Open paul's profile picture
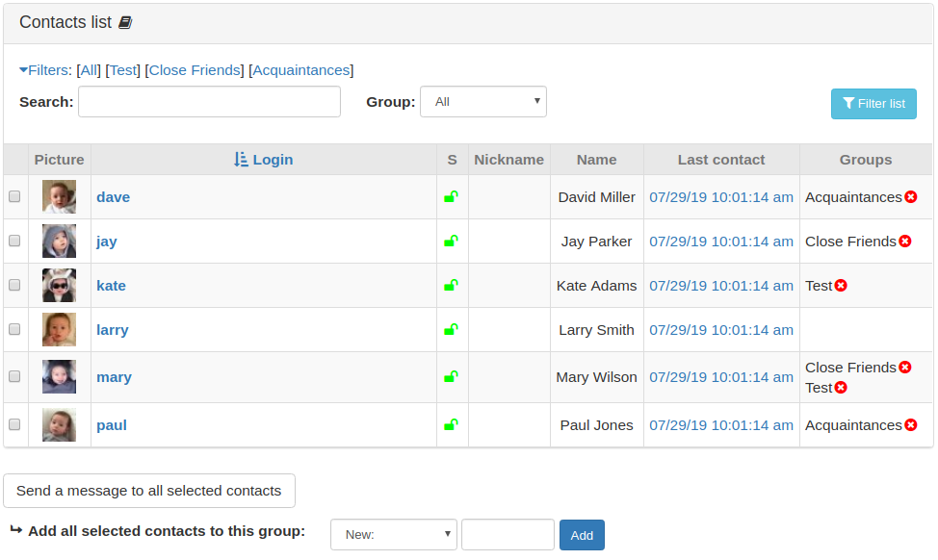 tap(59, 424)
